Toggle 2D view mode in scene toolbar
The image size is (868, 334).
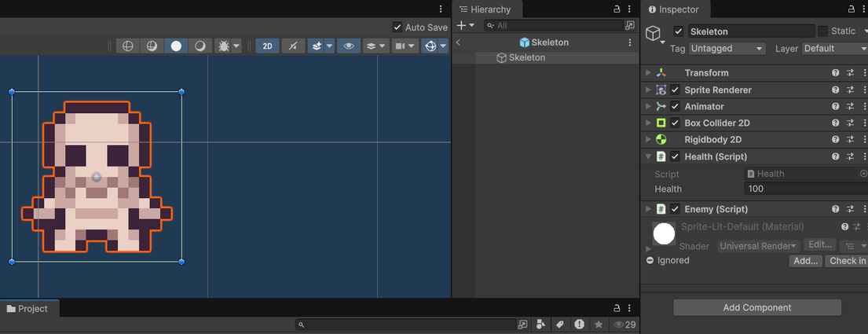tap(267, 46)
